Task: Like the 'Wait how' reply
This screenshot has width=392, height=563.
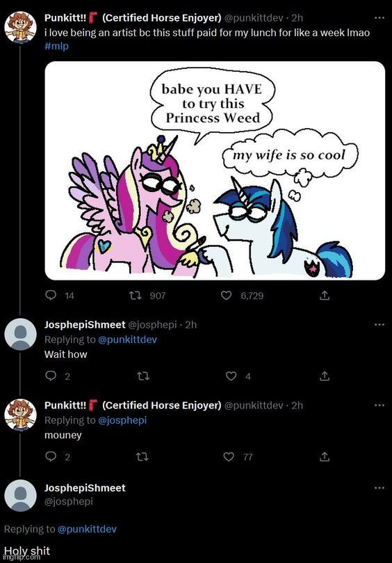Action: point(231,376)
